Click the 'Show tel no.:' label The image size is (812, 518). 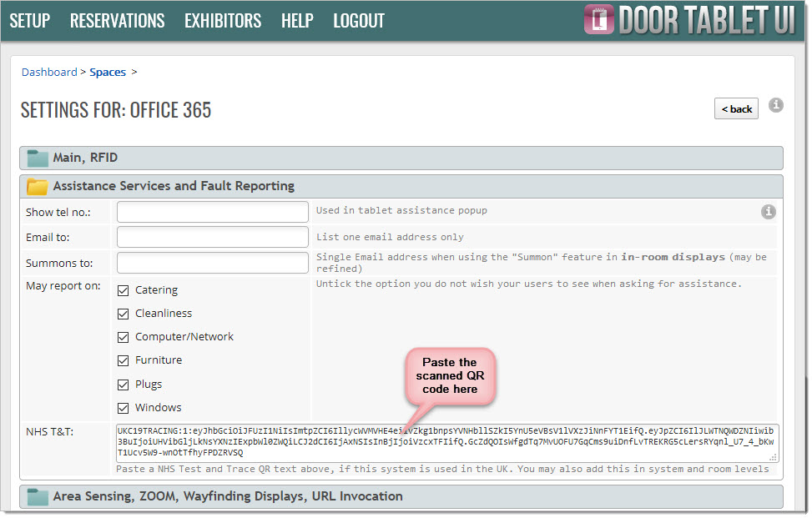pos(58,212)
